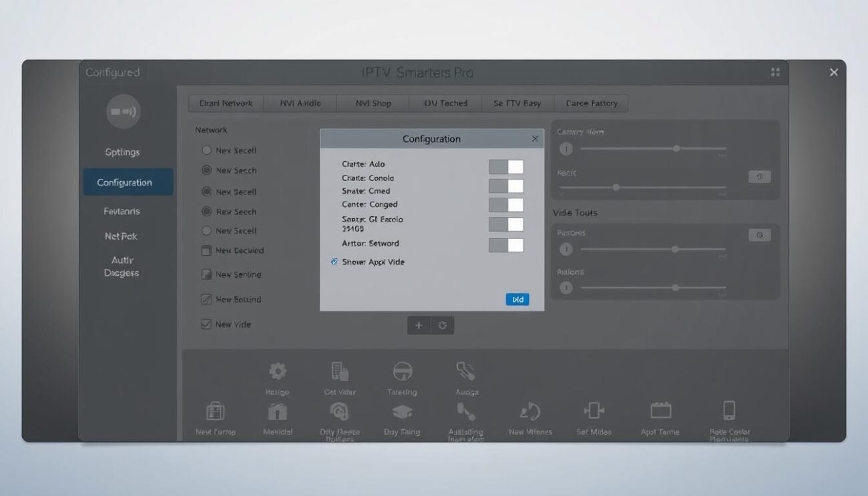Click the Rote Cetior smartphone icon
868x496 pixels.
729,411
